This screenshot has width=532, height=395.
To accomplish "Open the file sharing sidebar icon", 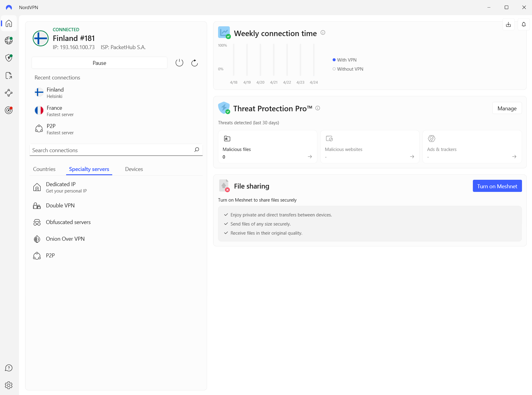I will 9,75.
